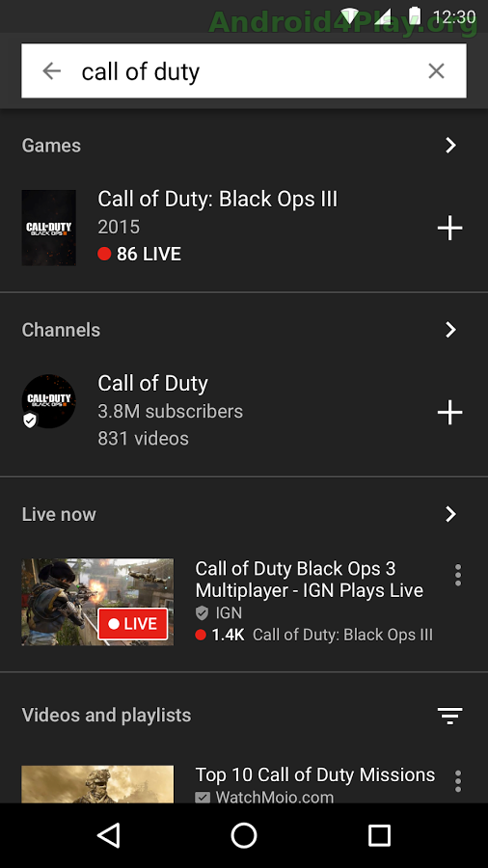Tap the Android home circle button
This screenshot has width=488, height=868.
[x=244, y=835]
